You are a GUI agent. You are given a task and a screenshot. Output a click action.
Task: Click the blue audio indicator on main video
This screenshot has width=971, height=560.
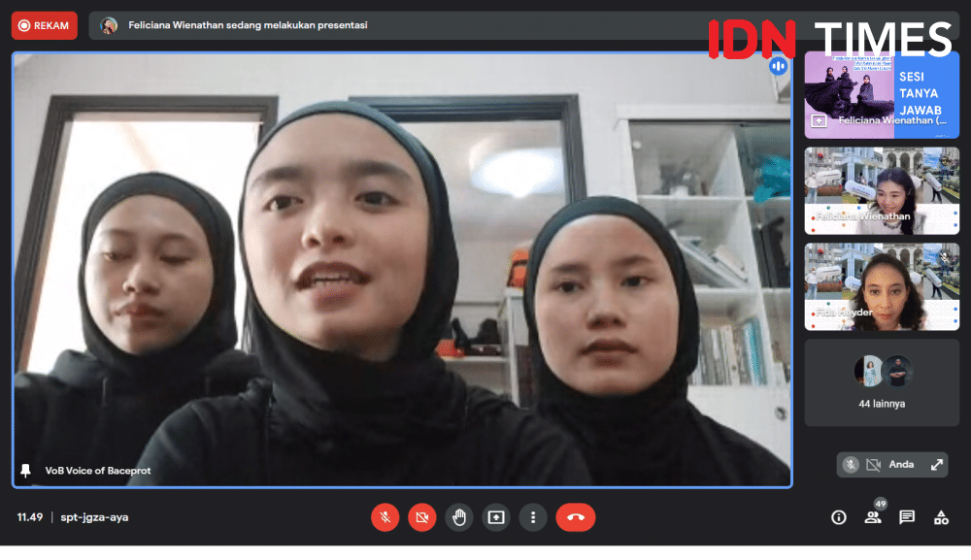777,66
